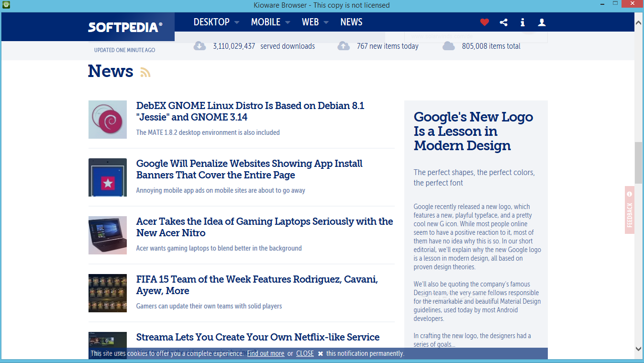Click the vertical scrollbar thumb
The height and width of the screenshot is (363, 644).
(x=638, y=163)
